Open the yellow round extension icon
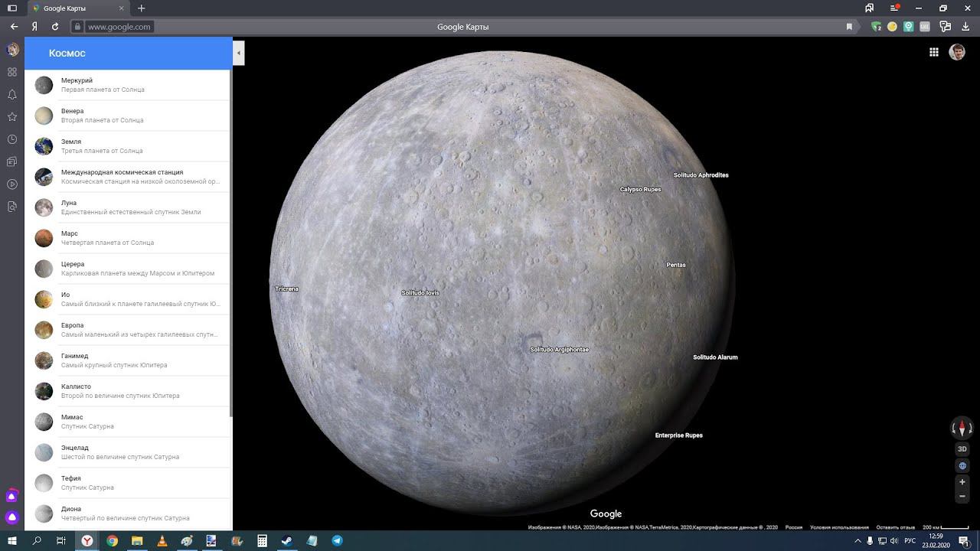The image size is (980, 551). (x=893, y=27)
